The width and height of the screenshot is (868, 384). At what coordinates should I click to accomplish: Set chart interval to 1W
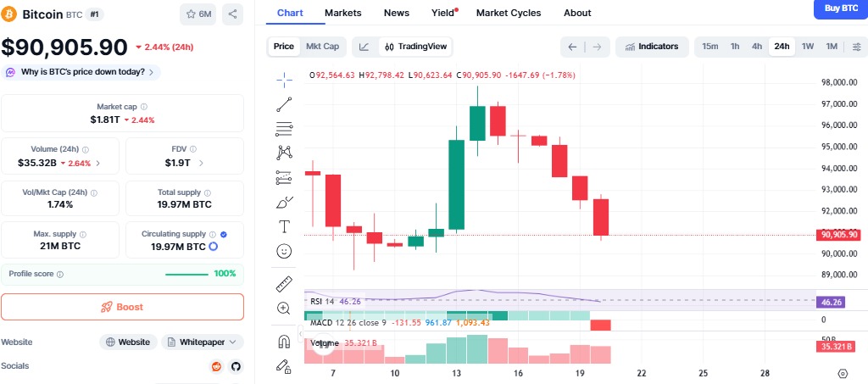coord(808,47)
